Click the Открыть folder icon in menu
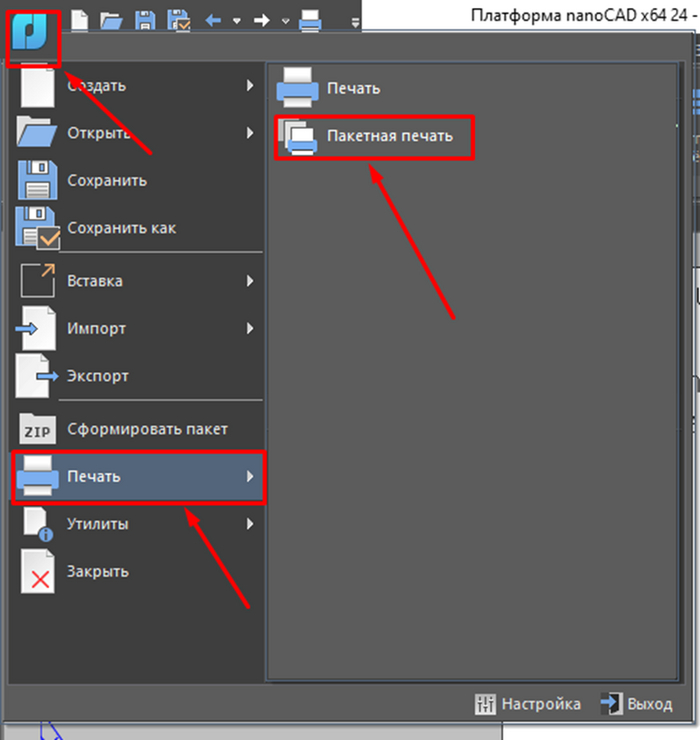The height and width of the screenshot is (740, 700). [37, 132]
